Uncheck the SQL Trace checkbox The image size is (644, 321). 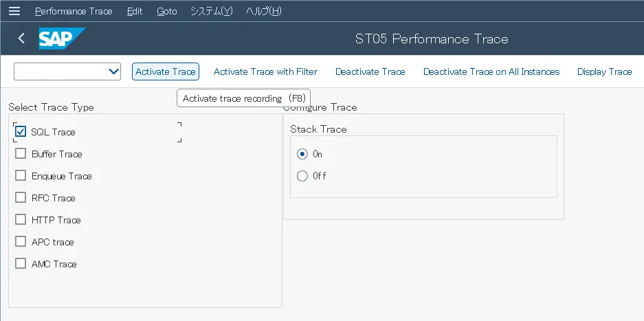[21, 132]
